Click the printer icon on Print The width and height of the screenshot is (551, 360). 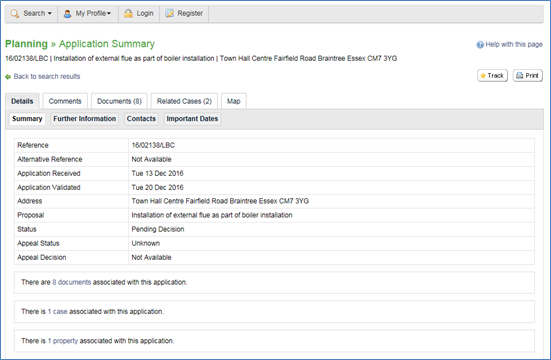coord(519,76)
